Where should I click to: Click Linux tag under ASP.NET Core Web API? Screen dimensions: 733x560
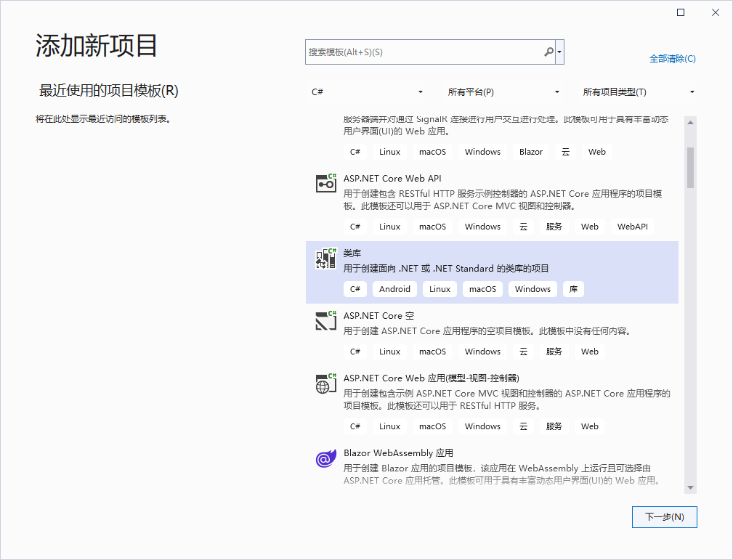(389, 226)
